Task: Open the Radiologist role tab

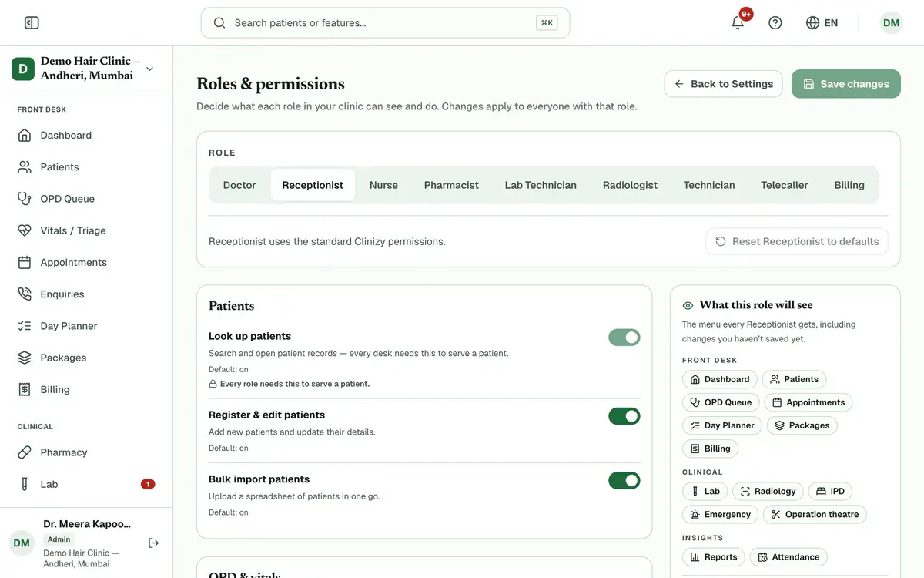Action: (630, 185)
